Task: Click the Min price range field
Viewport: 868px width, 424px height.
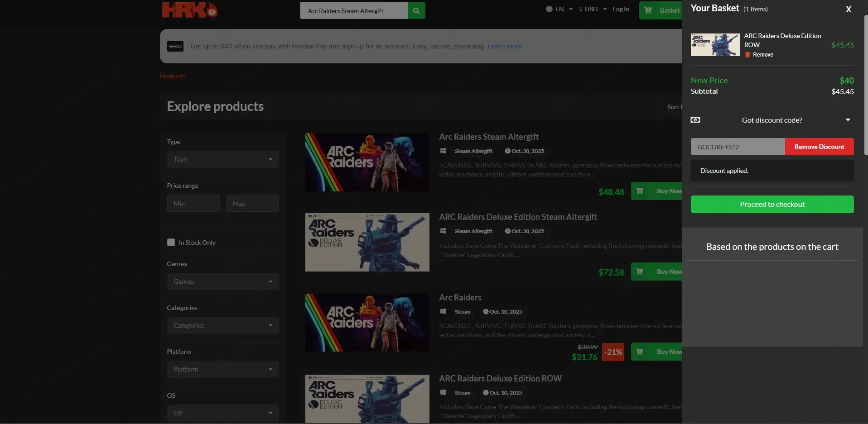Action: [193, 203]
